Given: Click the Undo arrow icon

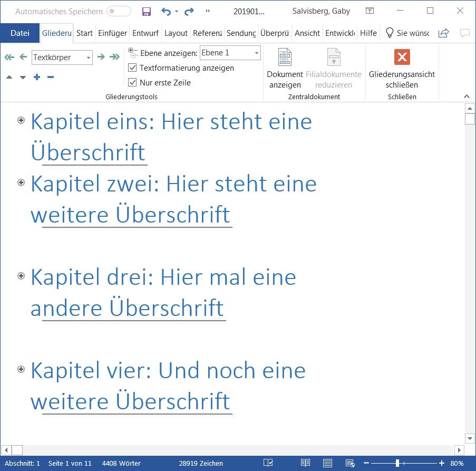Looking at the screenshot, I should pyautogui.click(x=166, y=11).
